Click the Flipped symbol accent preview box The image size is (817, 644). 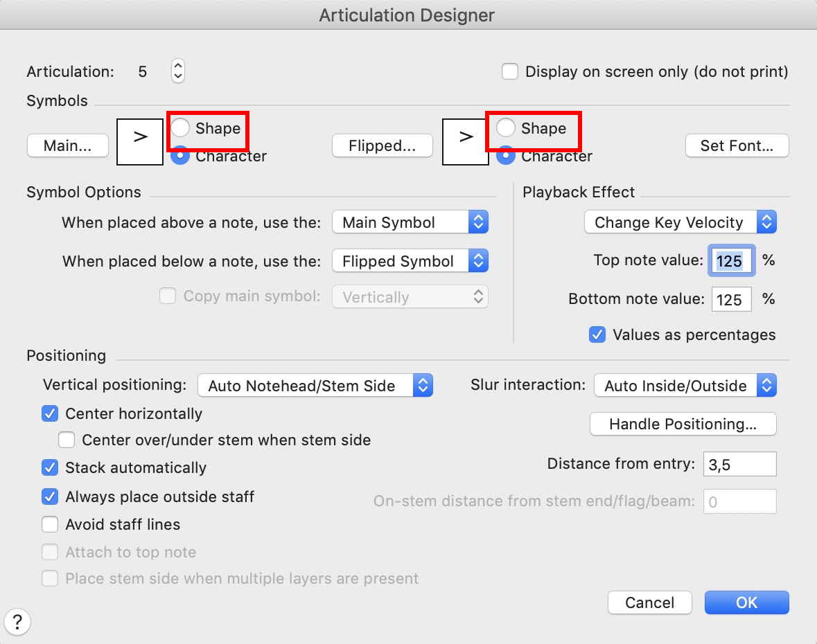pos(466,141)
